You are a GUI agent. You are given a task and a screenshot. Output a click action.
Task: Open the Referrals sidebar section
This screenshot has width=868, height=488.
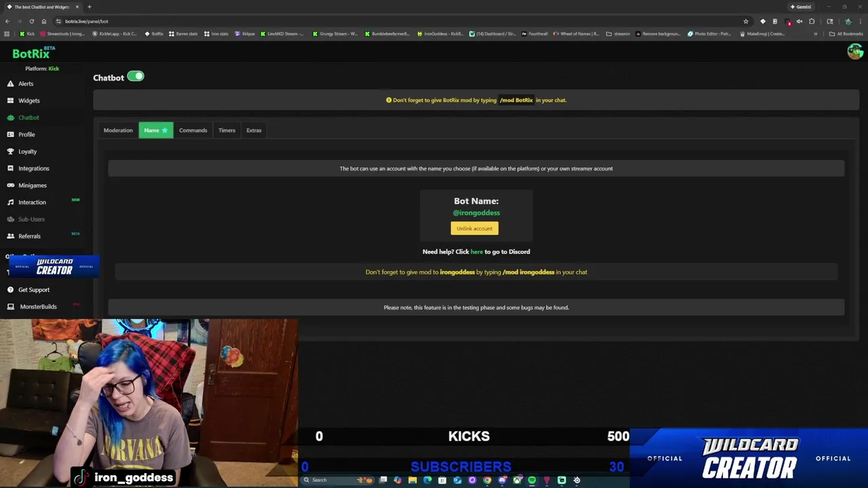click(29, 236)
